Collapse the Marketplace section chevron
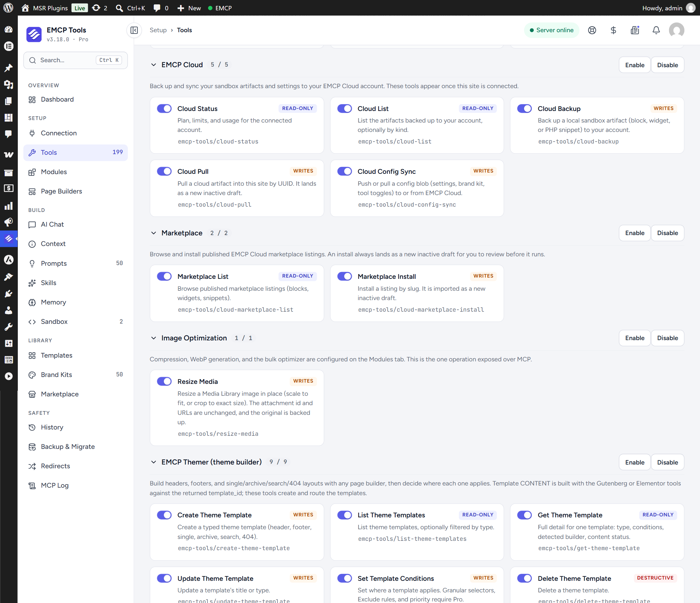The width and height of the screenshot is (700, 603). 153,233
